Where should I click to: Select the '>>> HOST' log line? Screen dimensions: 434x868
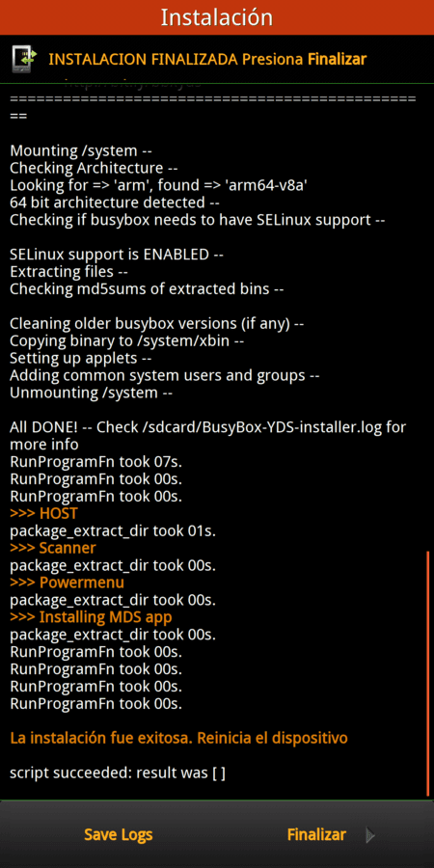(43, 514)
